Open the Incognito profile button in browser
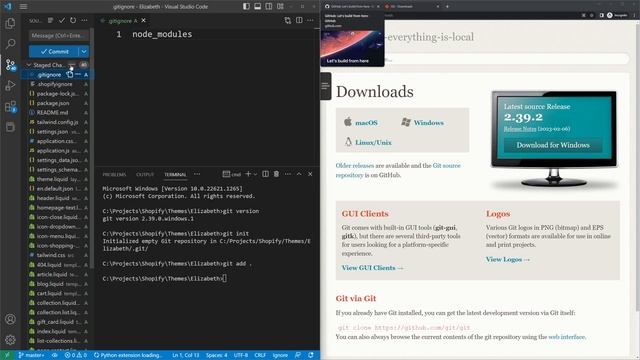 coord(617,15)
